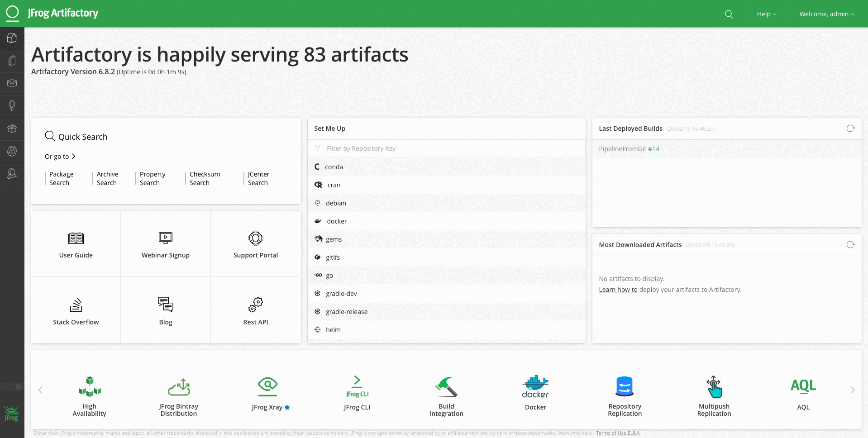Viewport: 868px width, 438px height.
Task: Click the Learn how to link
Action: pyautogui.click(x=618, y=290)
